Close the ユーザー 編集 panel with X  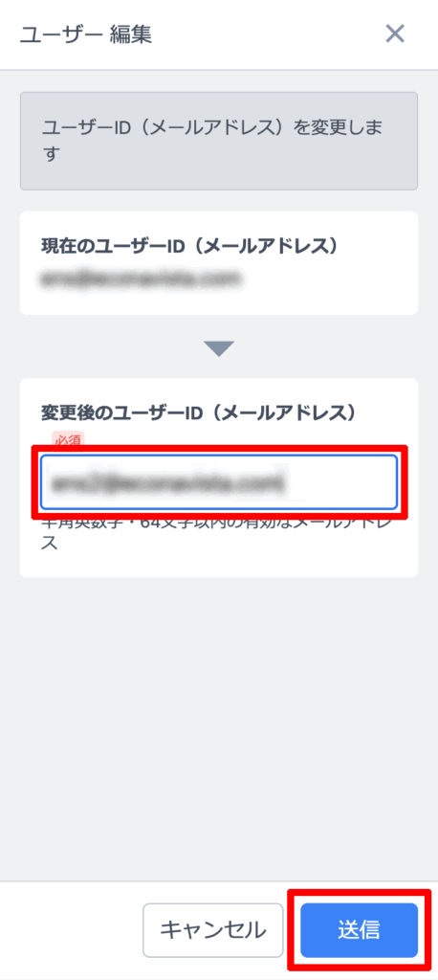395,33
